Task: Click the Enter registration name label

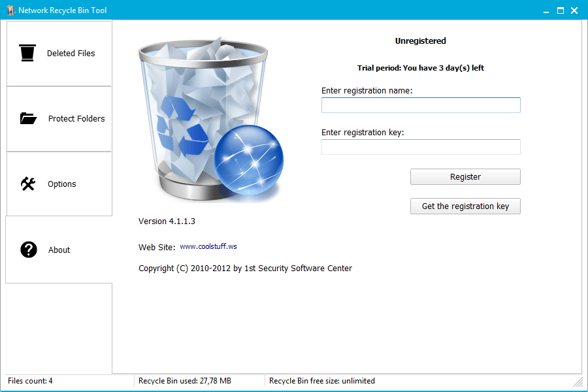Action: pyautogui.click(x=367, y=91)
